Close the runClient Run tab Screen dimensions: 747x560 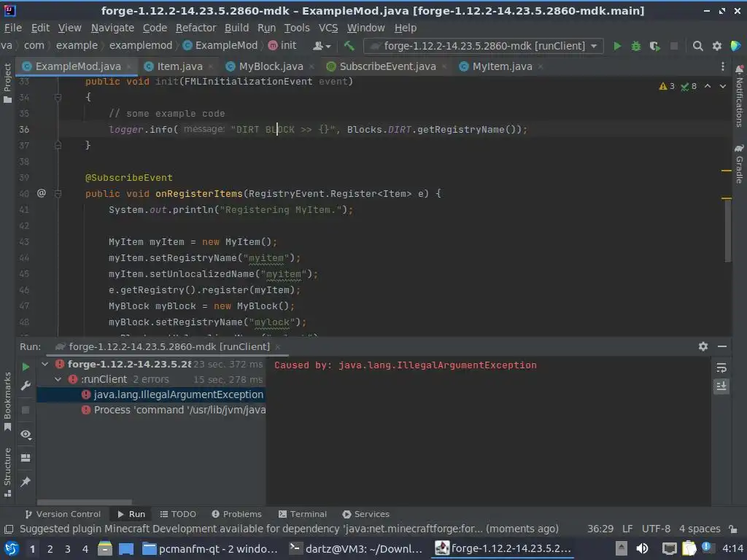[x=278, y=347]
